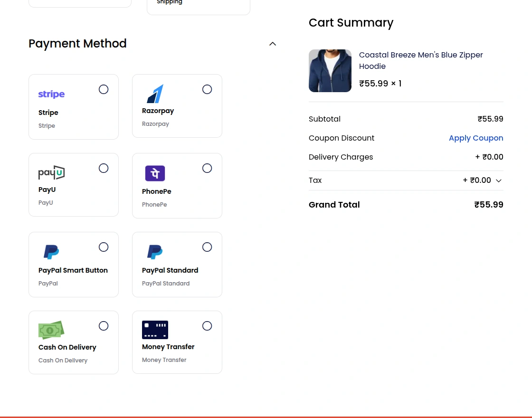
Task: Click the Stripe logo icon
Action: [51, 94]
